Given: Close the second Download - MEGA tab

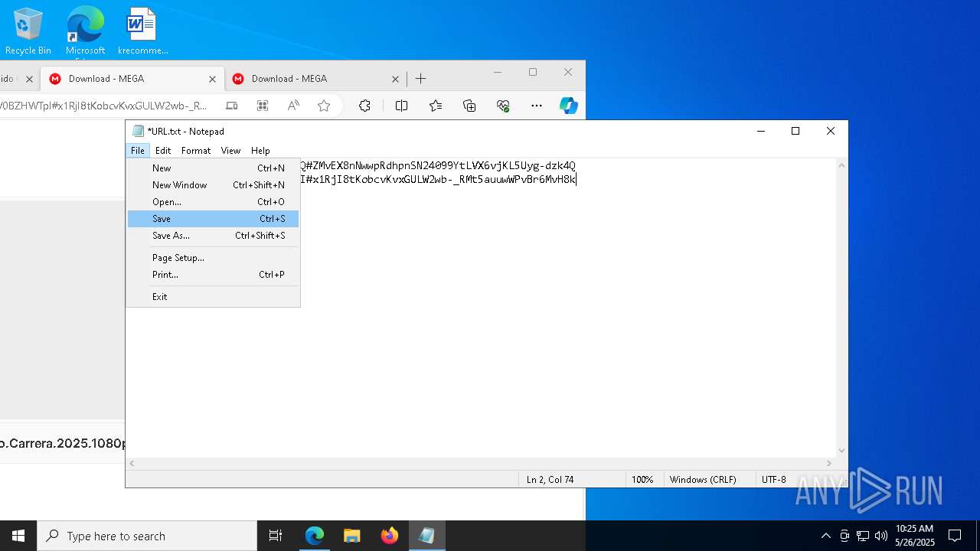Looking at the screenshot, I should point(396,79).
